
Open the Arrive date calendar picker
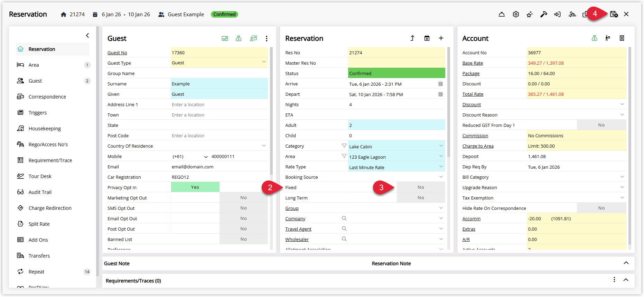[440, 84]
